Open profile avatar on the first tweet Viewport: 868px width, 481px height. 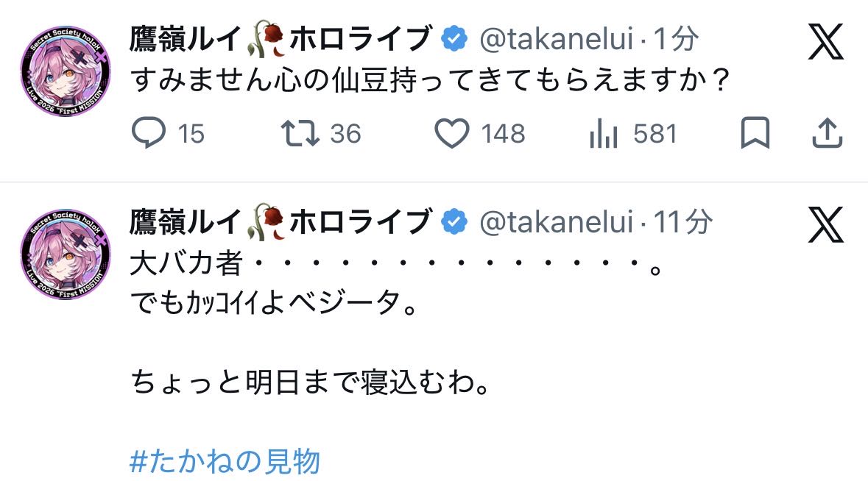(66, 73)
